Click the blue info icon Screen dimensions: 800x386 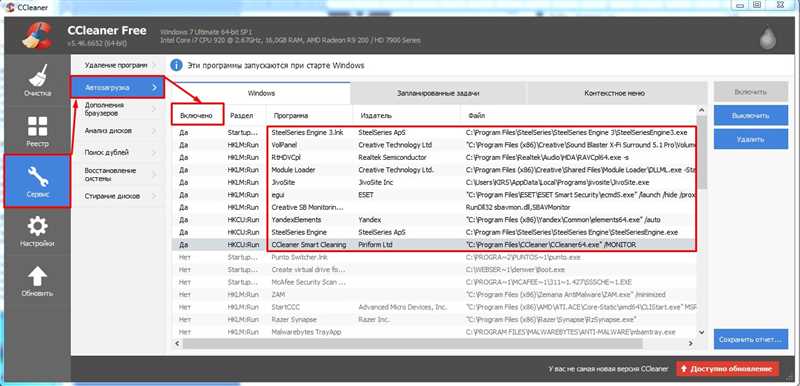176,66
